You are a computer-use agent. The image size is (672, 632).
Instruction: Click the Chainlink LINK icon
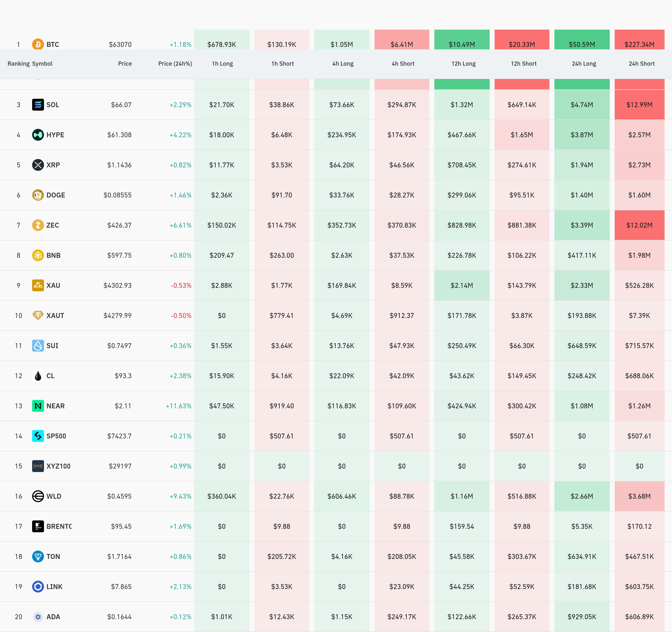point(38,586)
